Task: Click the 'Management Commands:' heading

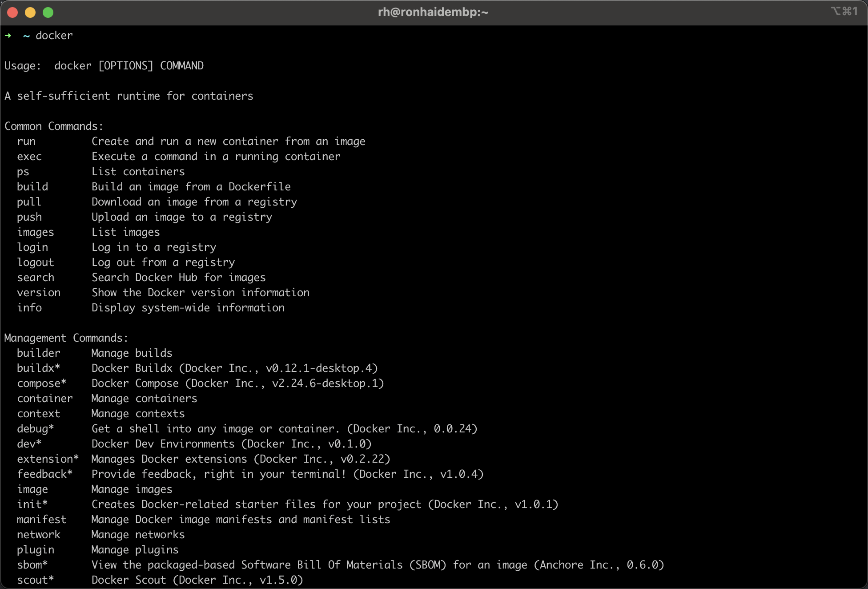Action: [x=66, y=338]
